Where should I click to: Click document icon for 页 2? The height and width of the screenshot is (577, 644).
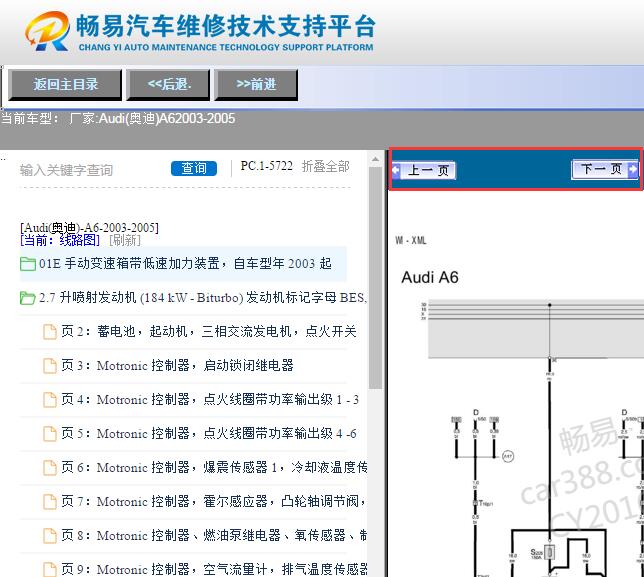tap(50, 332)
